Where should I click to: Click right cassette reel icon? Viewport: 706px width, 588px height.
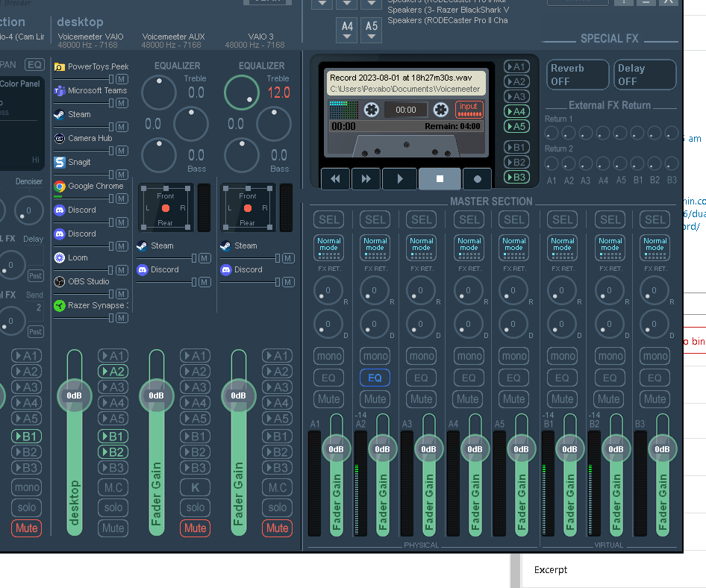[441, 110]
